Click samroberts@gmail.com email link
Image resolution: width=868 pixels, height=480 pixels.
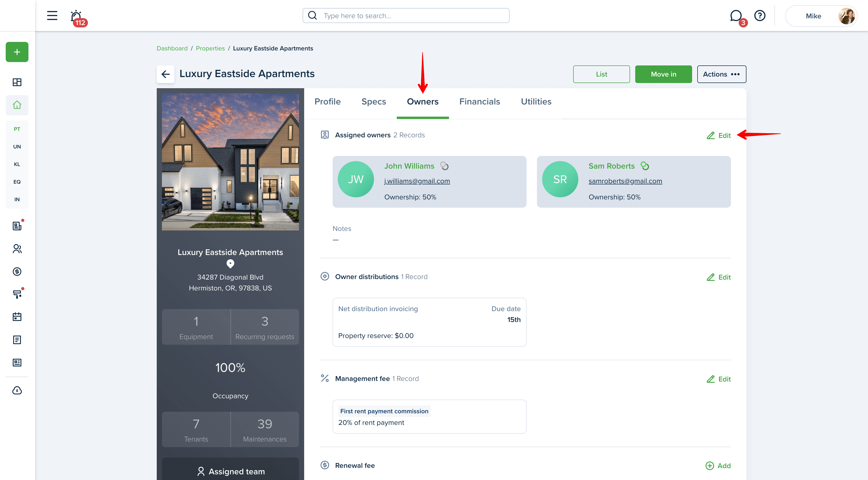(x=625, y=181)
